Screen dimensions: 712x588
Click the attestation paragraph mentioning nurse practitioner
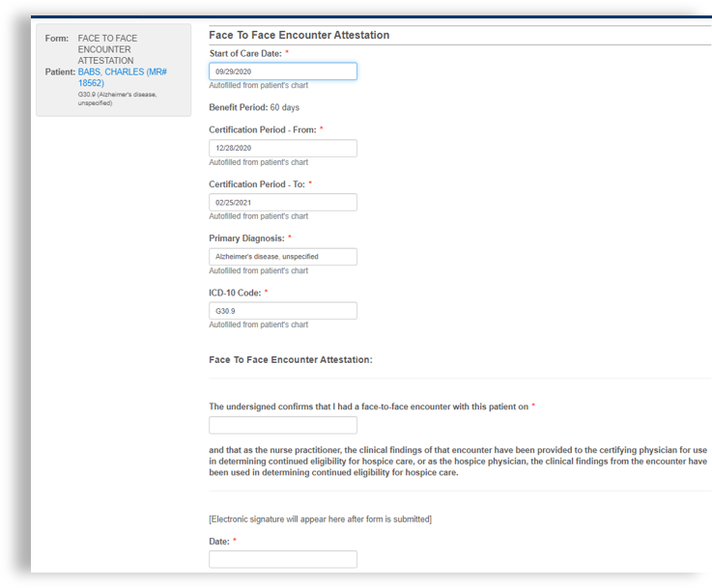(x=458, y=462)
